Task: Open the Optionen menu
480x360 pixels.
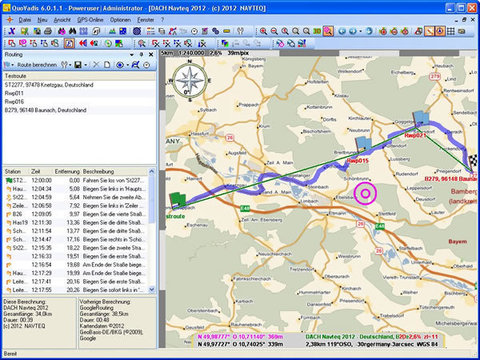Action: (120, 20)
